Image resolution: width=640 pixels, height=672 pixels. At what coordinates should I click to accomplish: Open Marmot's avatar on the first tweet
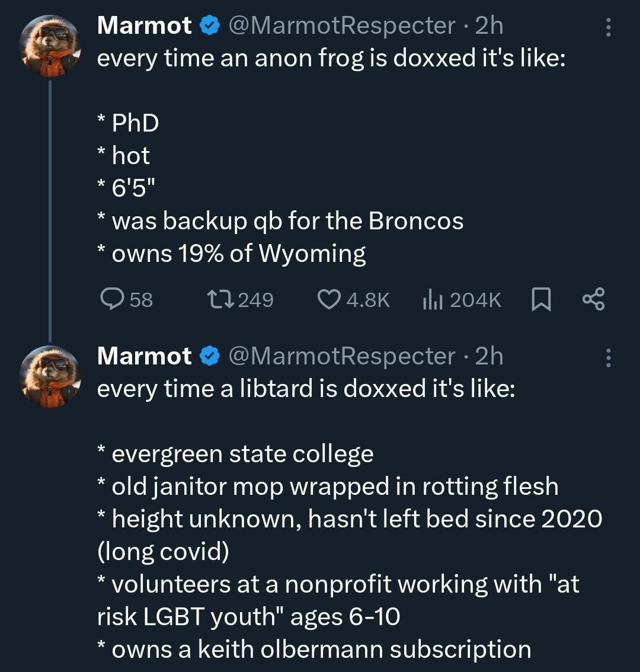(x=50, y=47)
